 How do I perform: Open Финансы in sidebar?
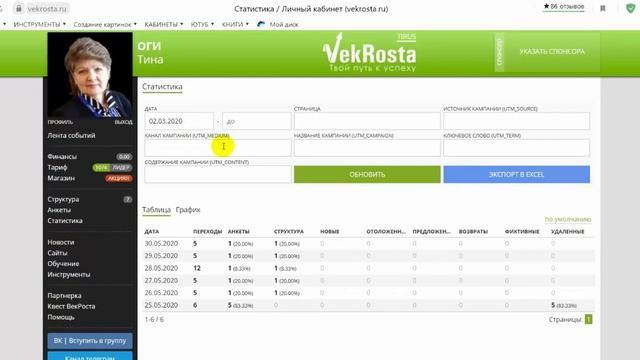62,157
